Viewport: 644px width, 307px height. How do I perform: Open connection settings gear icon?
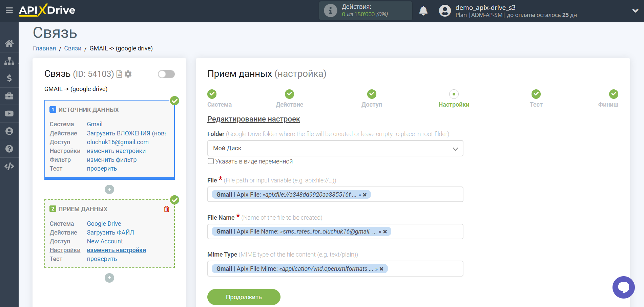coord(128,74)
